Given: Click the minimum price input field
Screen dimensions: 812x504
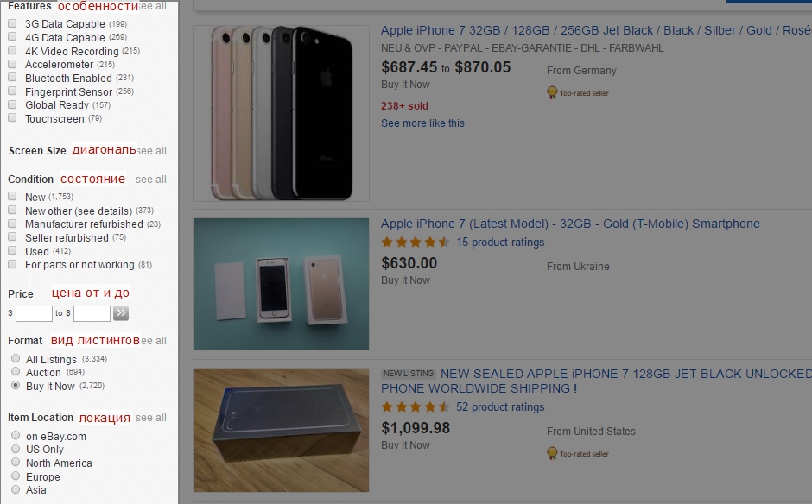Looking at the screenshot, I should [x=34, y=313].
